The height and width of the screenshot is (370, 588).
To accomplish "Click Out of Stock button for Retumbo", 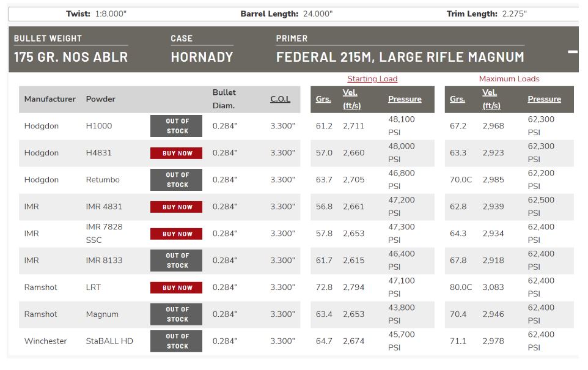I will [x=176, y=180].
